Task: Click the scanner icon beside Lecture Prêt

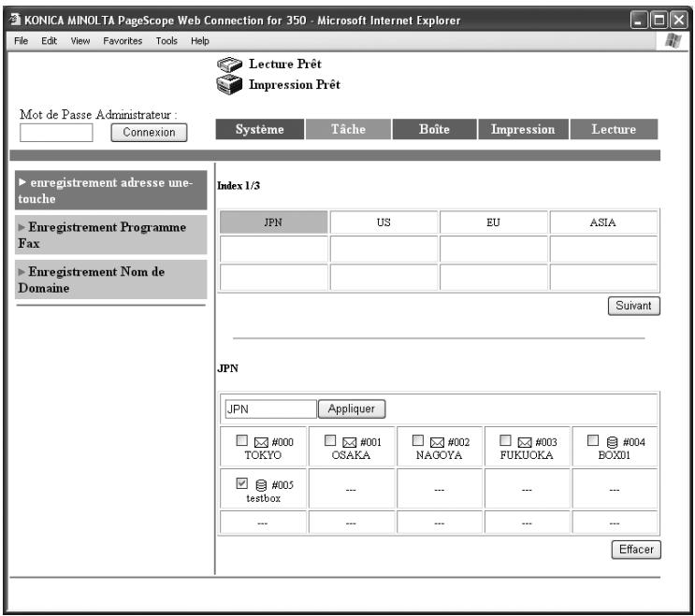Action: click(x=229, y=64)
